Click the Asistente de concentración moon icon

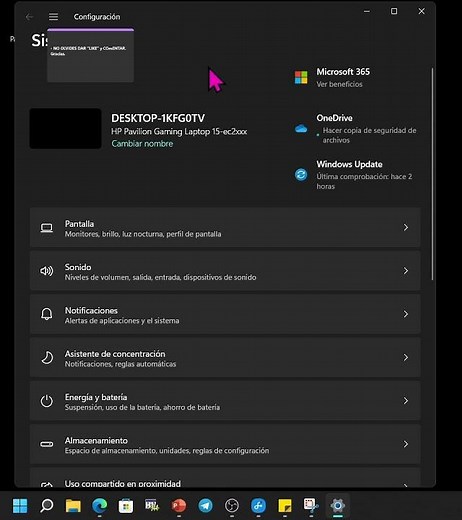point(47,357)
